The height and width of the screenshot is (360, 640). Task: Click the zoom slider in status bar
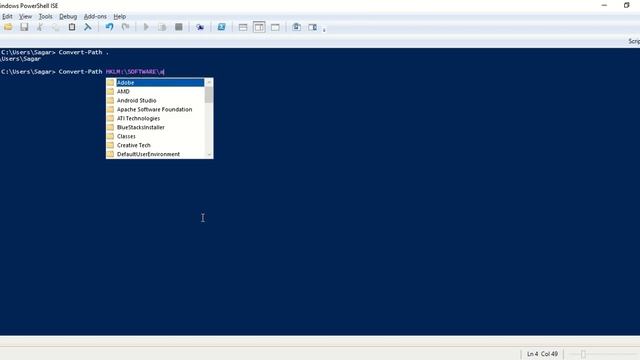tap(583, 354)
